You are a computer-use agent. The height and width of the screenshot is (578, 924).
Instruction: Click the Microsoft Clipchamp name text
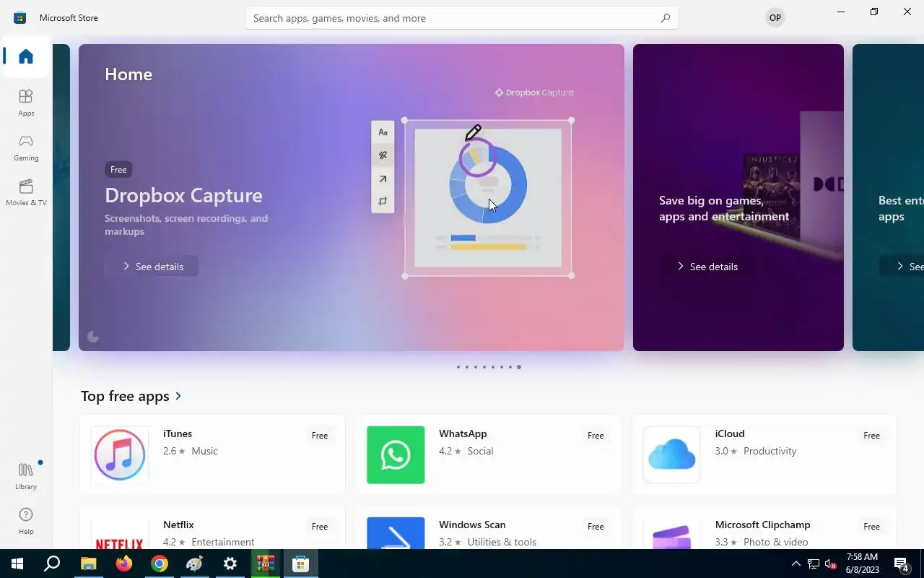point(763,525)
